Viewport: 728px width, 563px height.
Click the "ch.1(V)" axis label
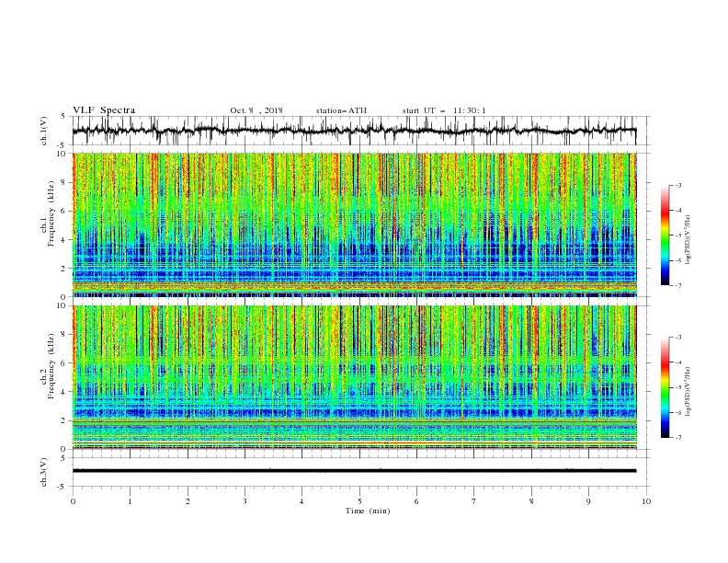[x=44, y=131]
